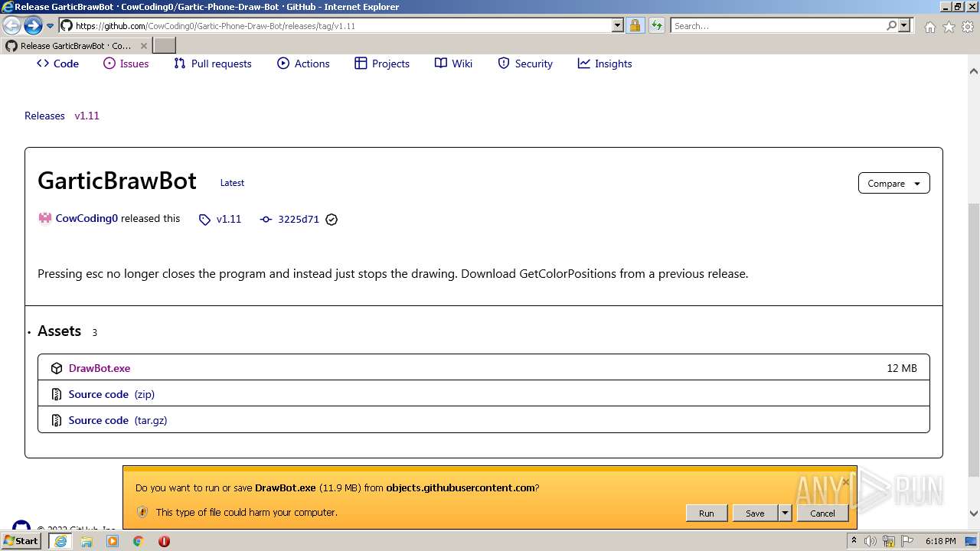Open search provider dropdown arrow
The width and height of the screenshot is (980, 551).
point(904,26)
